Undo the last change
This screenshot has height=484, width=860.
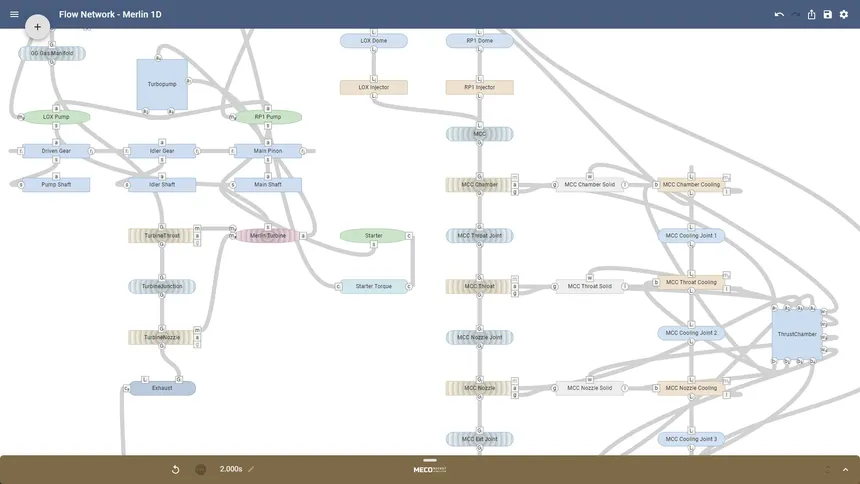[x=779, y=14]
